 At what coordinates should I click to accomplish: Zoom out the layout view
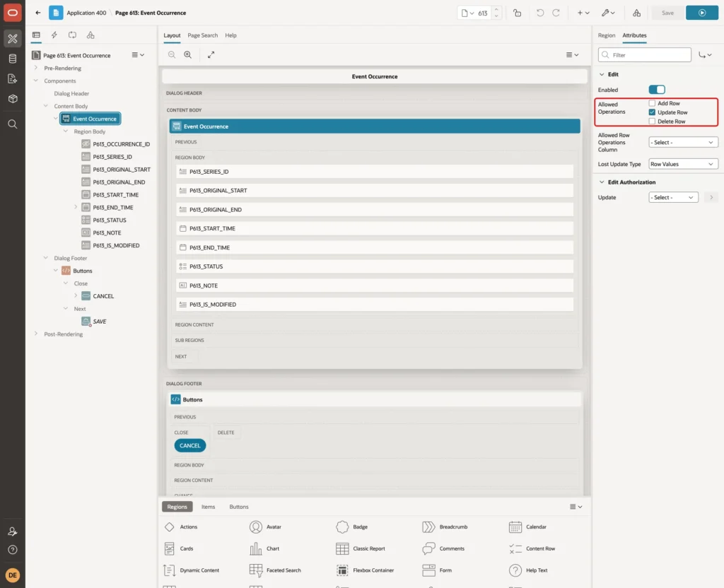(172, 54)
